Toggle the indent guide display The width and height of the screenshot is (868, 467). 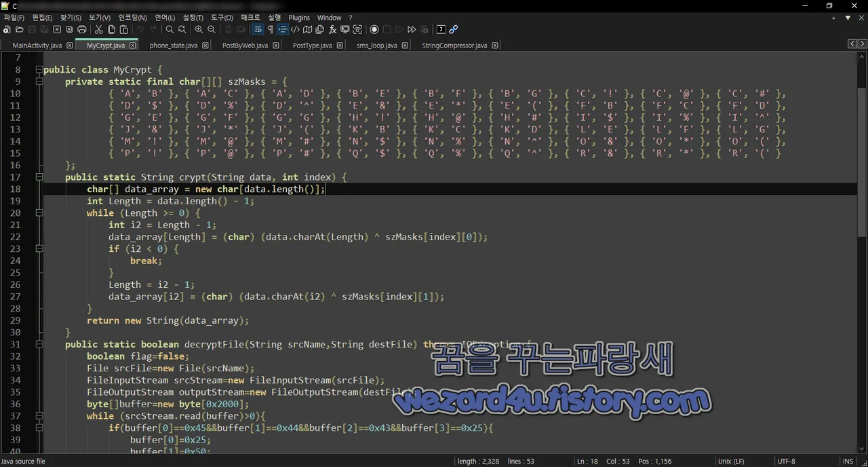[281, 29]
